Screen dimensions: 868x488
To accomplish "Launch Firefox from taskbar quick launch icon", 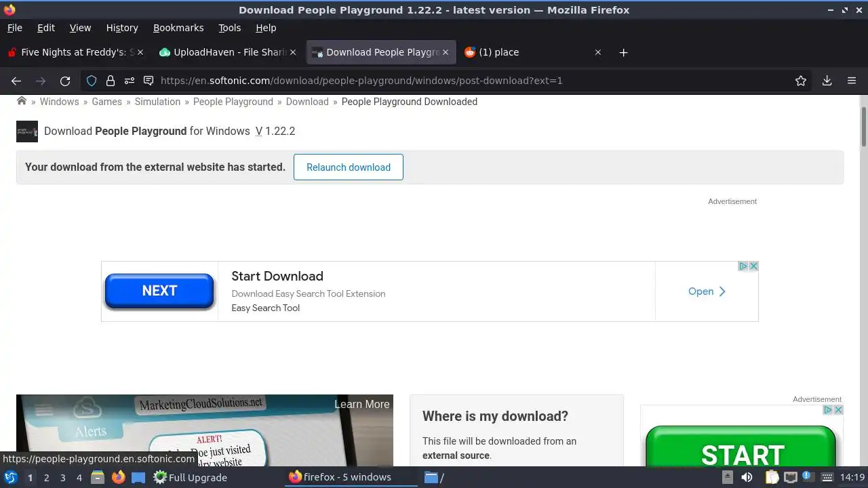I will 119,477.
